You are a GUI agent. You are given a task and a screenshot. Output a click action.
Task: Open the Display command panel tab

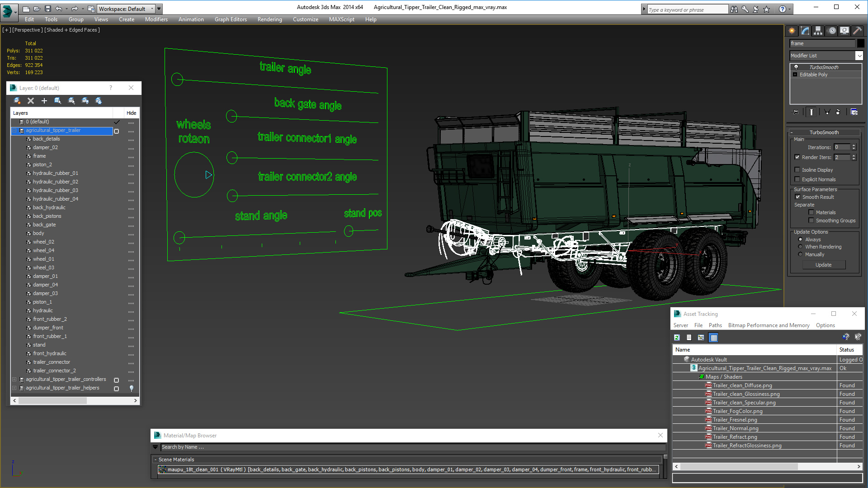pyautogui.click(x=844, y=31)
